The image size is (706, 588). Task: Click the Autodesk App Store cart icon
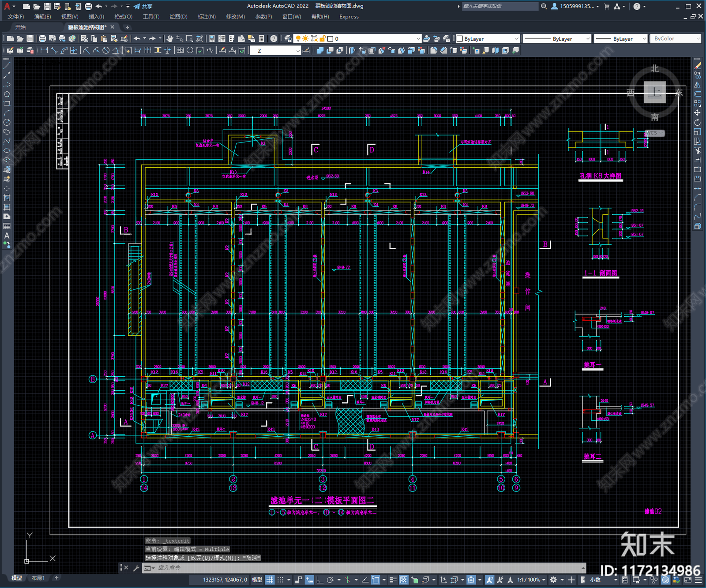click(607, 6)
